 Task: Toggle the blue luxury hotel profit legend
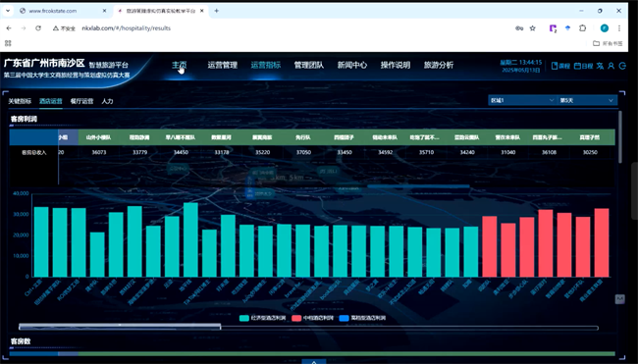(362, 318)
